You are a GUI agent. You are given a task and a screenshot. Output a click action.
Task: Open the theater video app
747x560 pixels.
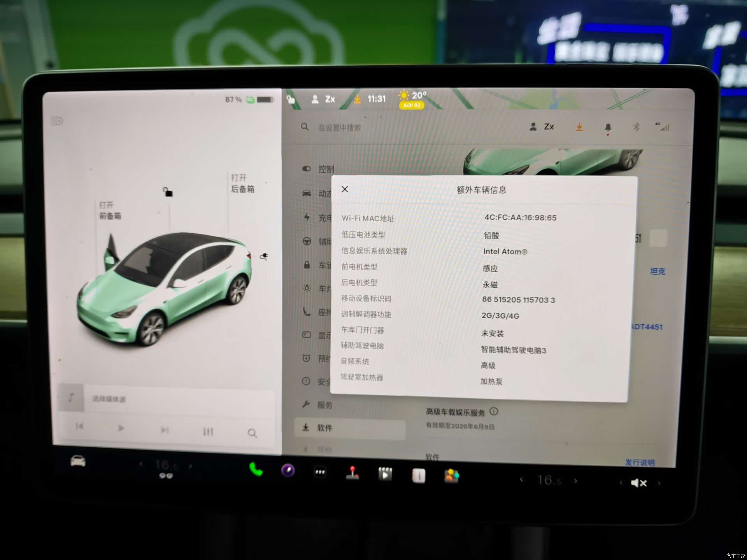pyautogui.click(x=385, y=474)
